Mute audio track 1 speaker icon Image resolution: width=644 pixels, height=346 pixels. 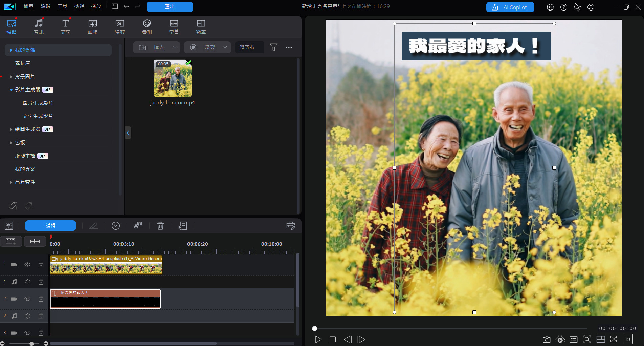(x=27, y=281)
